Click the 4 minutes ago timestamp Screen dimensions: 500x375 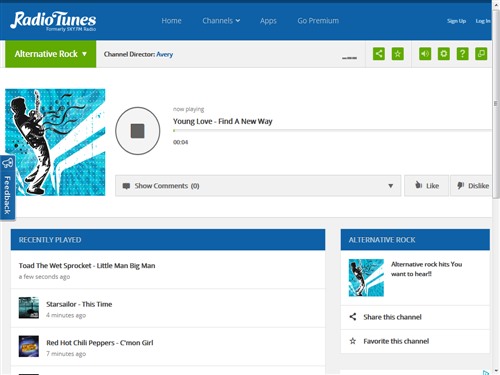(x=66, y=315)
